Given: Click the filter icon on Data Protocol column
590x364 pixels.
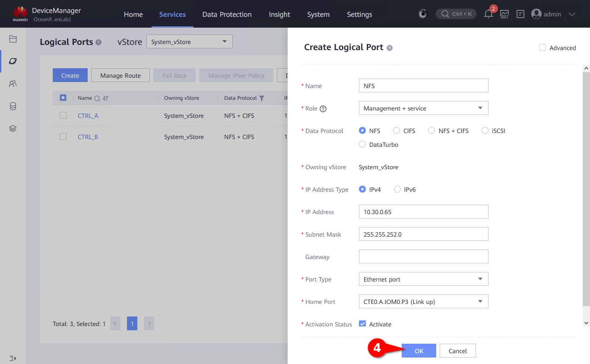Looking at the screenshot, I should [x=261, y=98].
